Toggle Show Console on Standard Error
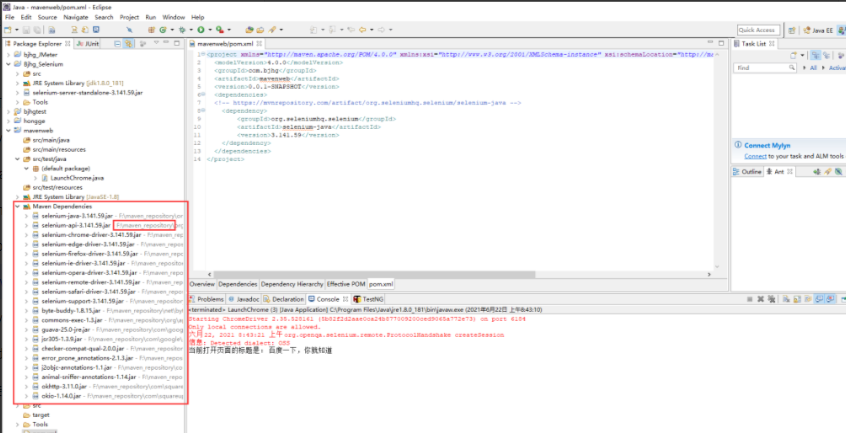 829,299
